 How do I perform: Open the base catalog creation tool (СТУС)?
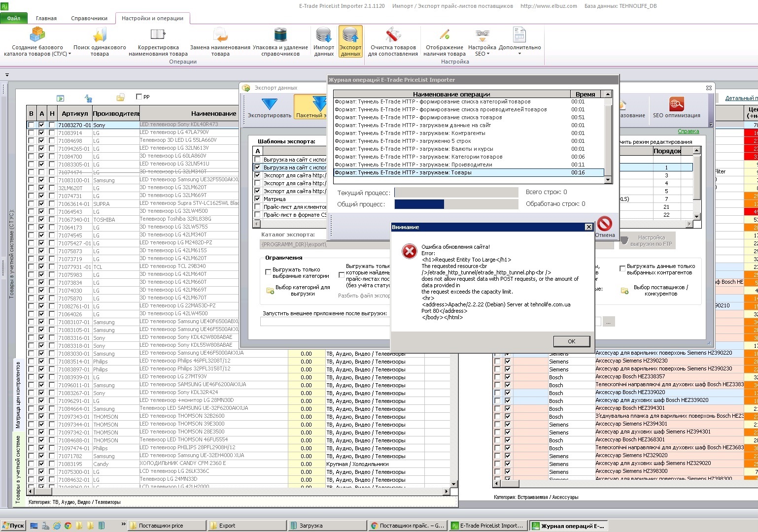(37, 42)
